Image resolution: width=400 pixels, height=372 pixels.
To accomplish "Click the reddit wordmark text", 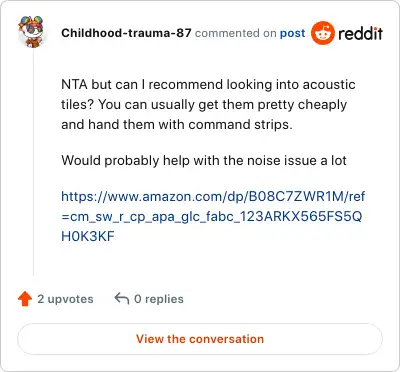I will click(x=360, y=33).
